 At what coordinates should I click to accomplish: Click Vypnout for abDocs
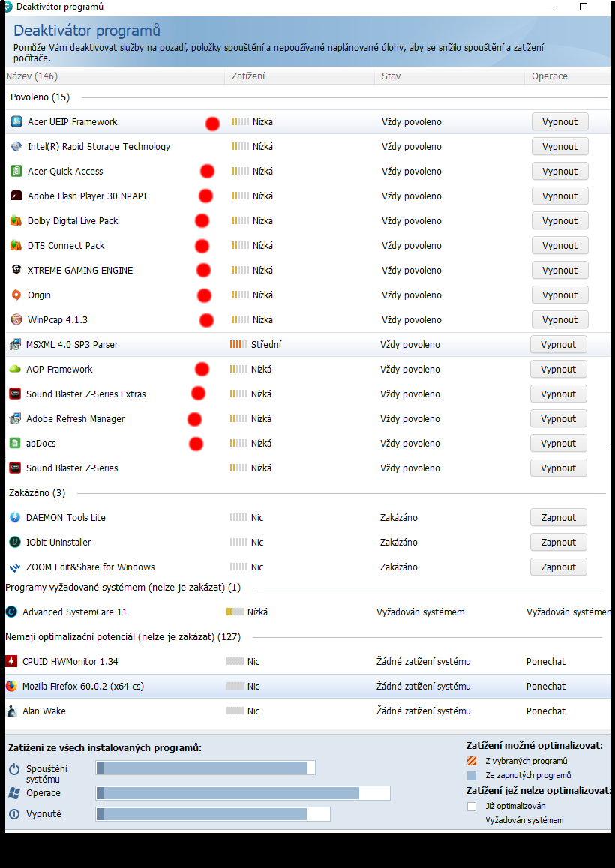pos(558,444)
